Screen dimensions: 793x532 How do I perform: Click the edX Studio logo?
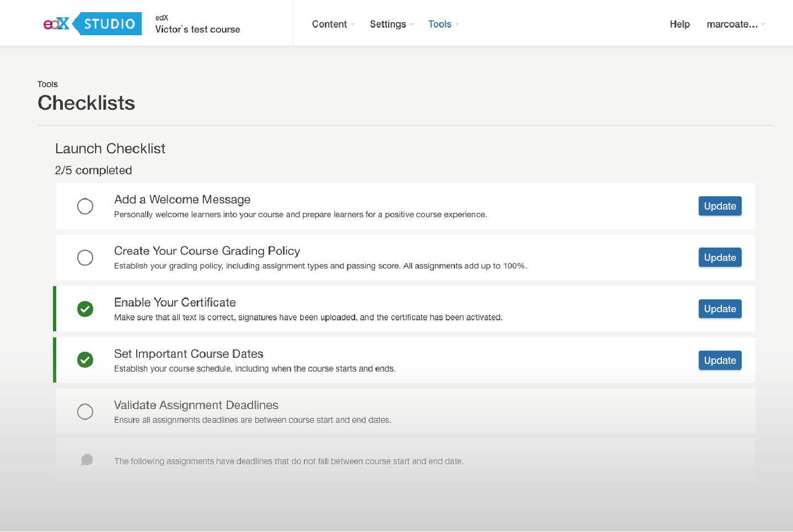(93, 24)
